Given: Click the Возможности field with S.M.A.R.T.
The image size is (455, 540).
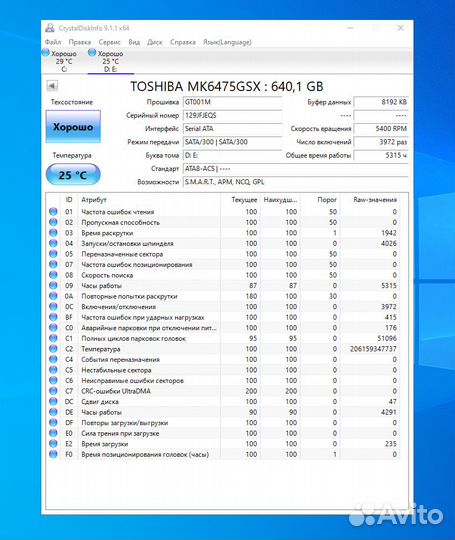Looking at the screenshot, I should pos(296,182).
